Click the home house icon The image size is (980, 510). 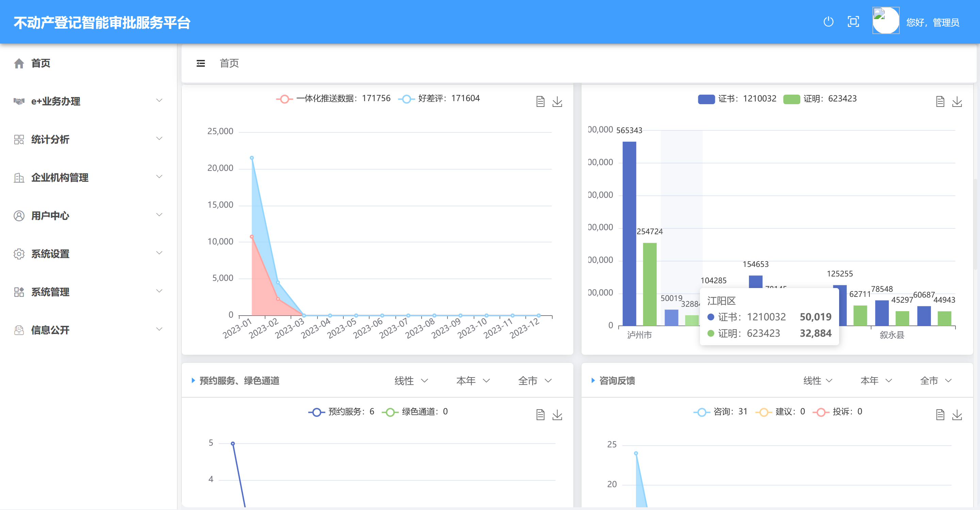point(19,63)
